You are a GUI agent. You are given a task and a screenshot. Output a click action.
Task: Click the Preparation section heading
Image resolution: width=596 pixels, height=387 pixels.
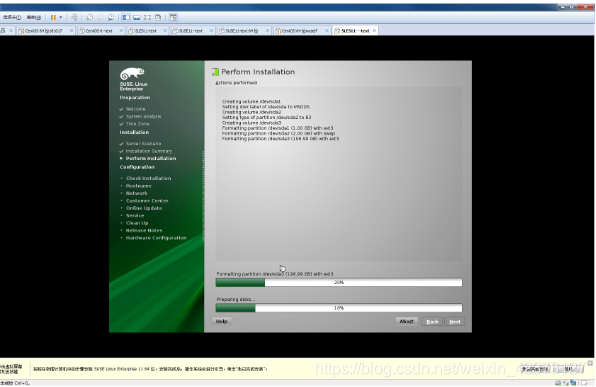click(135, 98)
